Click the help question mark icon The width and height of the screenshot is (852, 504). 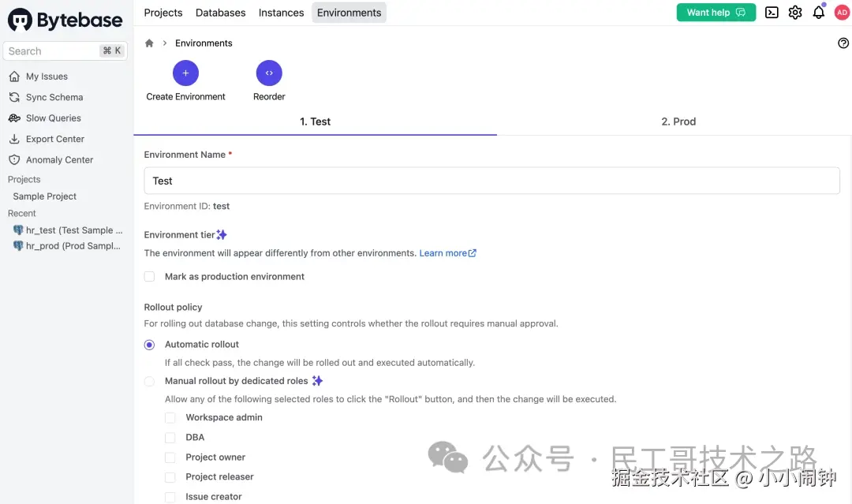coord(843,43)
